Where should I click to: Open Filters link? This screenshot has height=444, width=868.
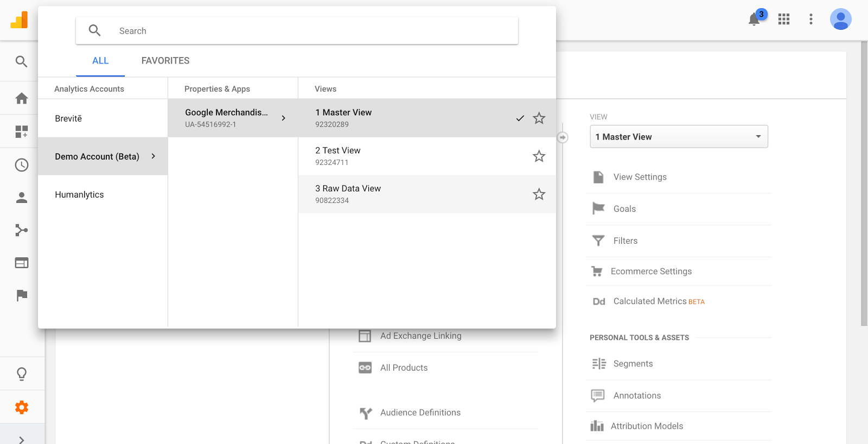pyautogui.click(x=626, y=241)
